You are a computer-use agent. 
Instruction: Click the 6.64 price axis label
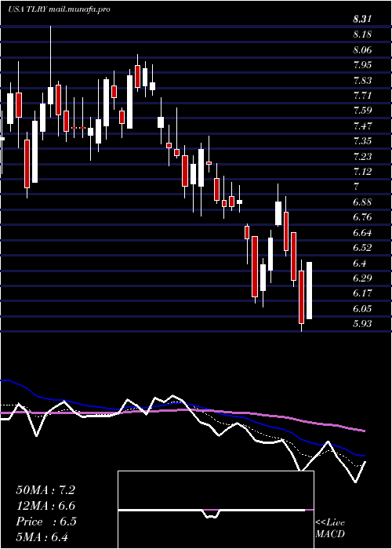[362, 232]
